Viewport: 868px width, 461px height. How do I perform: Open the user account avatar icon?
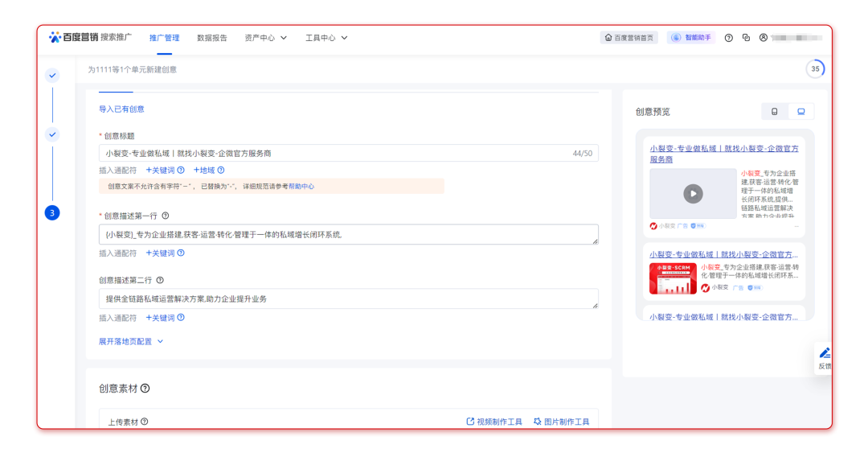click(764, 38)
